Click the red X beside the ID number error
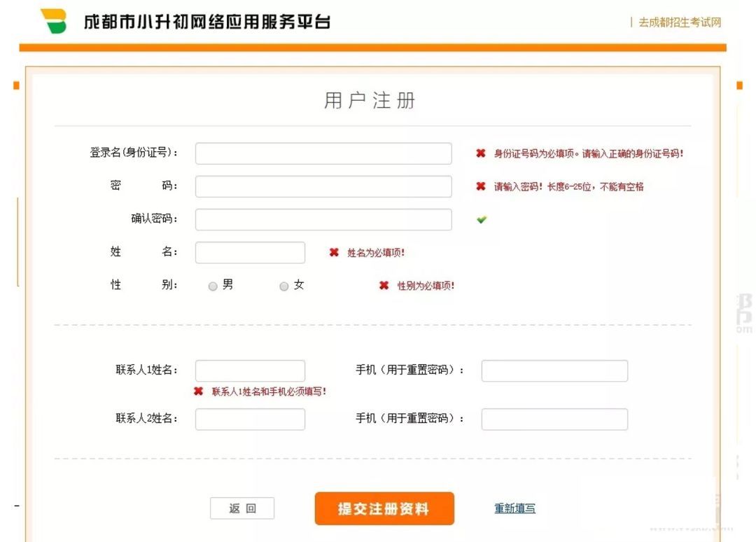Image resolution: width=756 pixels, height=542 pixels. pos(479,153)
